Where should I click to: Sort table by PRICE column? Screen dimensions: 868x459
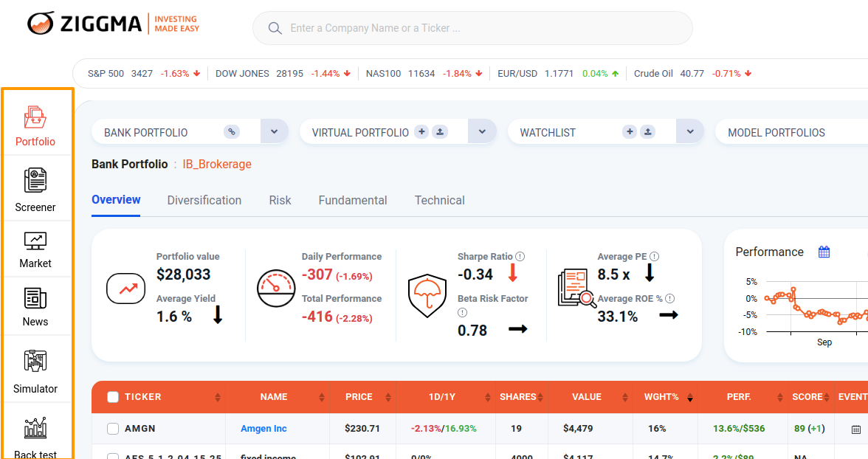point(388,397)
